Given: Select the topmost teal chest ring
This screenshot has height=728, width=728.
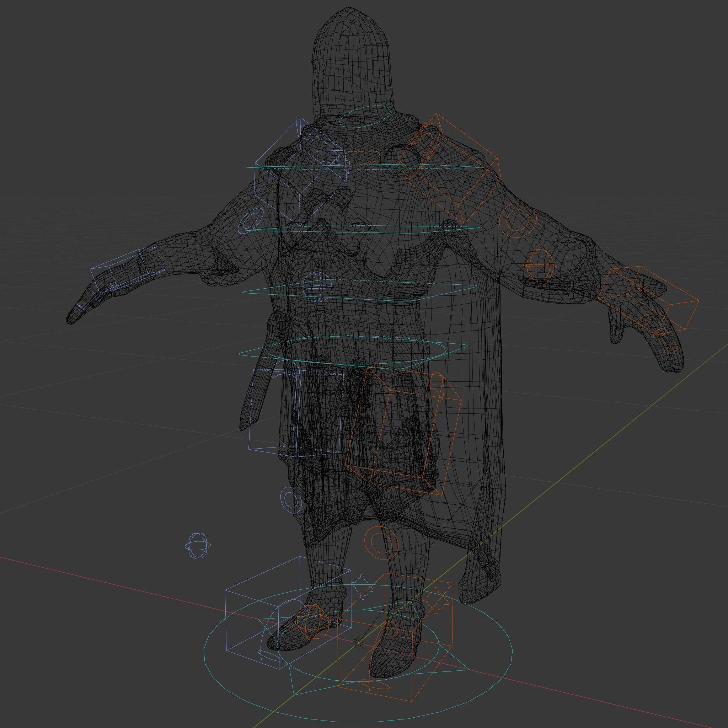Looking at the screenshot, I should (364, 167).
